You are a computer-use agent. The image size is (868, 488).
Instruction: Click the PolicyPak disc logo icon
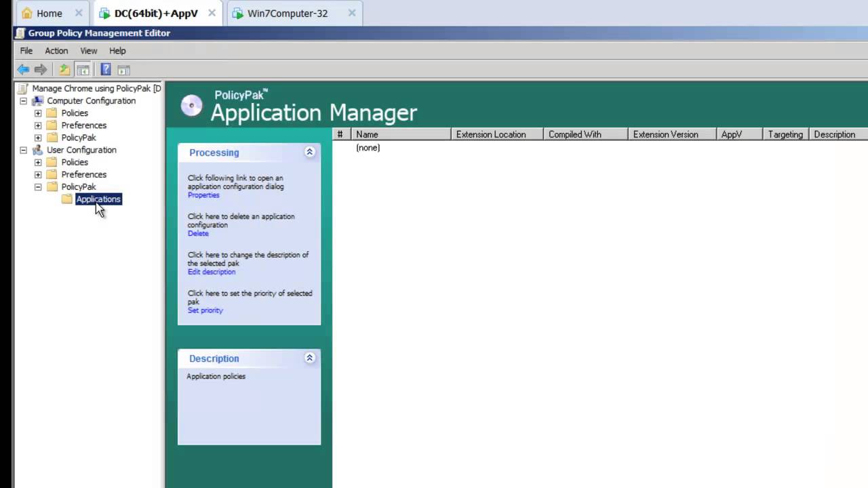[192, 105]
